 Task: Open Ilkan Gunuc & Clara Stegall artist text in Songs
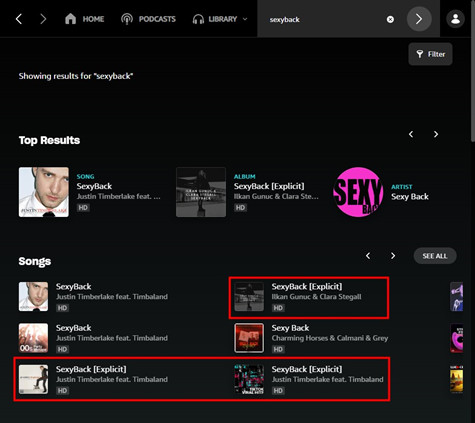coord(316,297)
